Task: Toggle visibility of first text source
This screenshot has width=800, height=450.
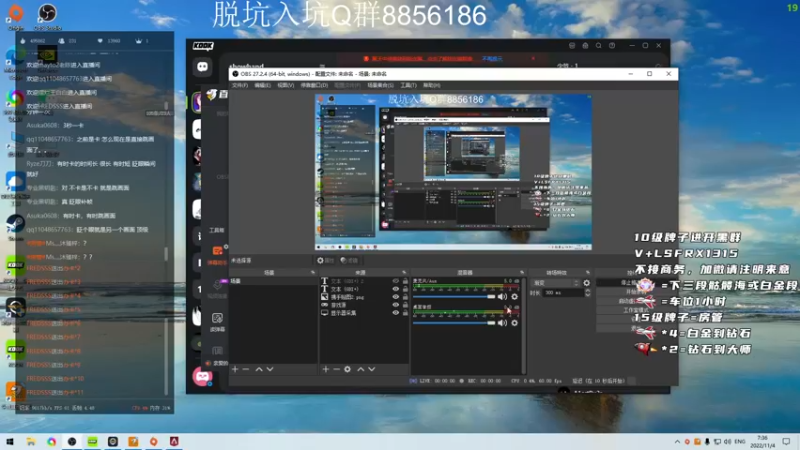Action: (395, 281)
